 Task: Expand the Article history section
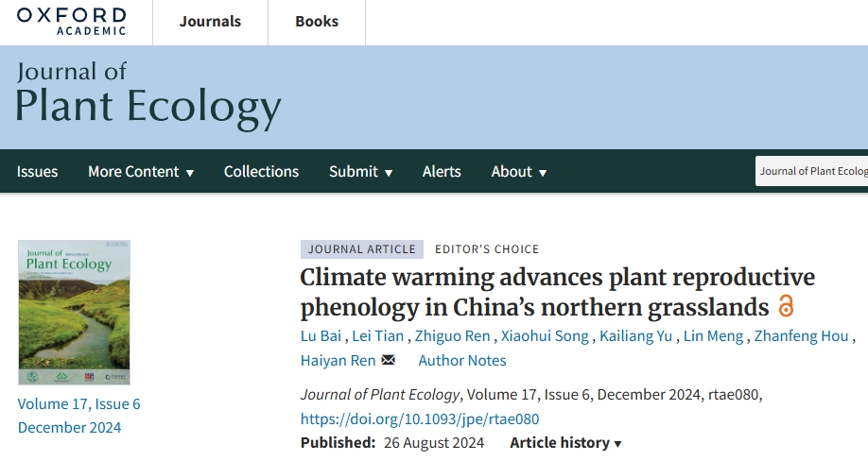565,443
